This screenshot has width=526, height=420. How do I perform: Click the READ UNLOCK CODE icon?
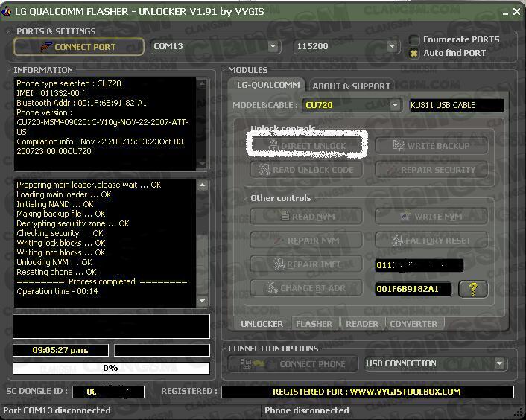click(264, 169)
